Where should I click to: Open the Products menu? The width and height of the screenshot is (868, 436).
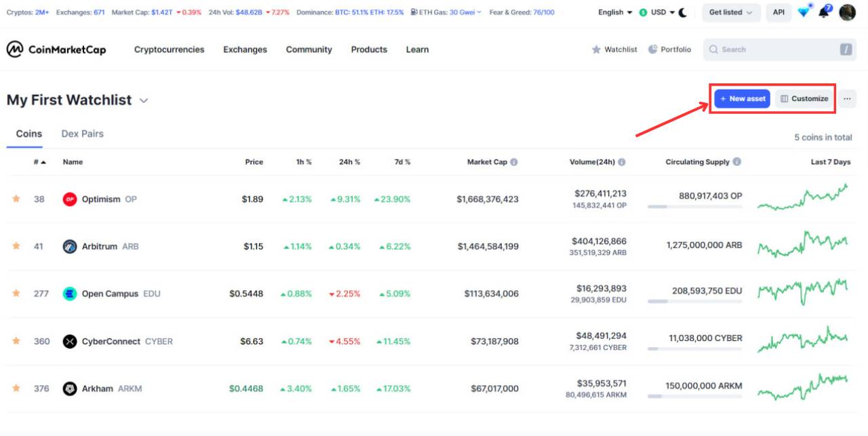pos(369,49)
